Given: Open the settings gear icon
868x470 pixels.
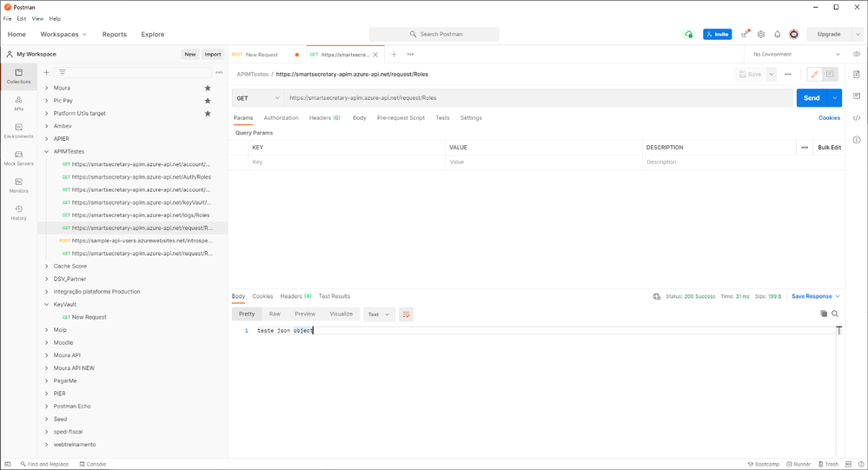Looking at the screenshot, I should click(x=761, y=35).
